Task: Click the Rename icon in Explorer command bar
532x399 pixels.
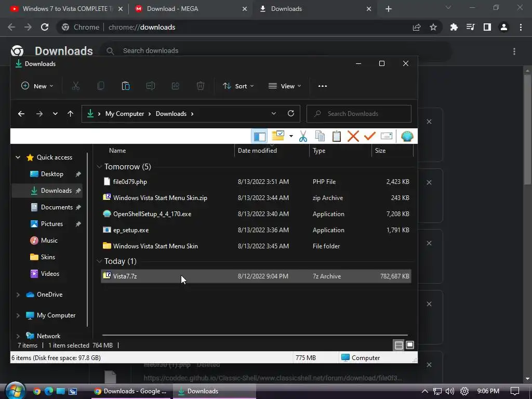Action: coord(151,86)
